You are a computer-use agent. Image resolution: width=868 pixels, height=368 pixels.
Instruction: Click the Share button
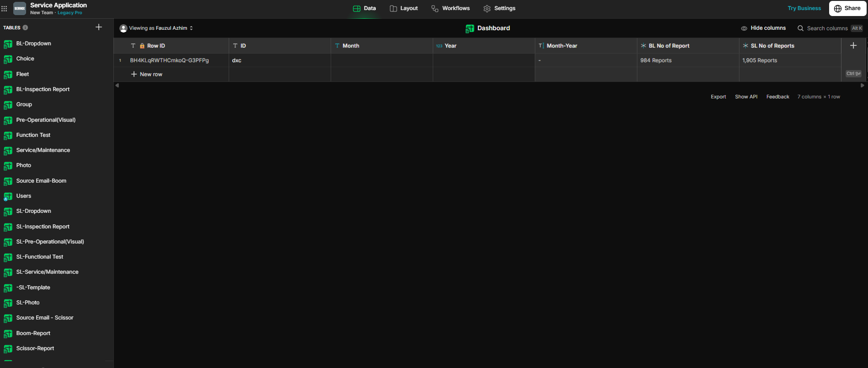[847, 9]
